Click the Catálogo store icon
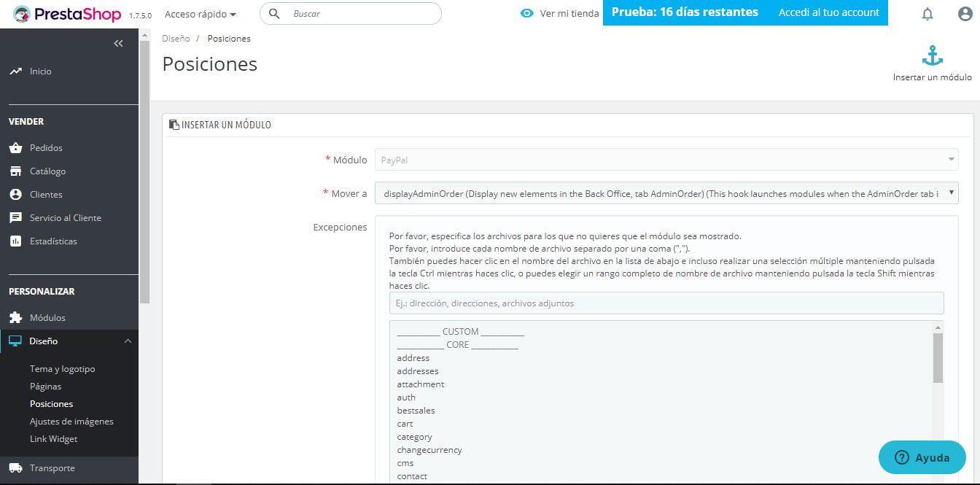 15,171
